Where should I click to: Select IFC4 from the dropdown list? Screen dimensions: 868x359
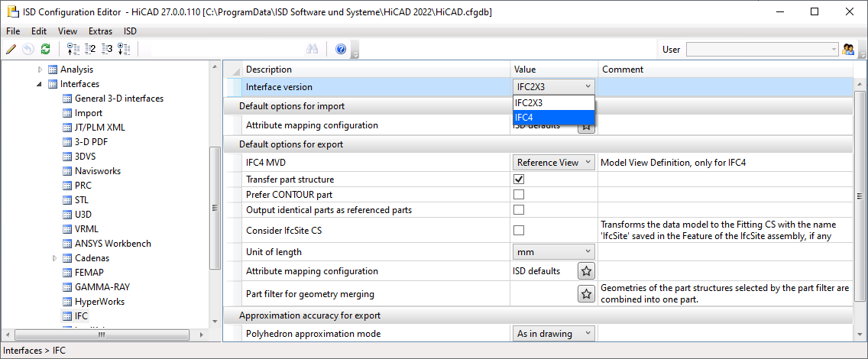(553, 117)
